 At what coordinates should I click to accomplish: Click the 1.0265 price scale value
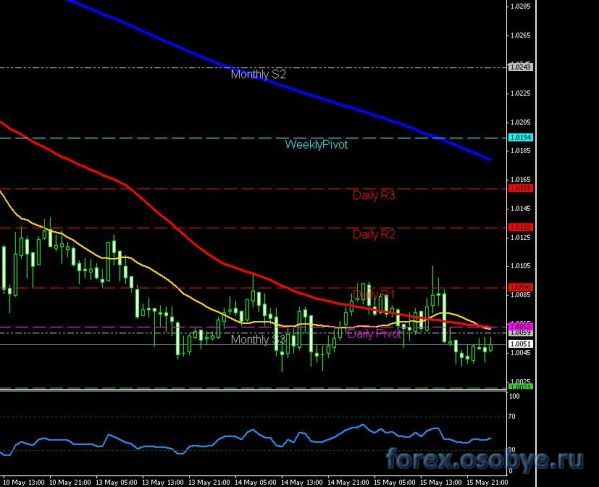(520, 36)
